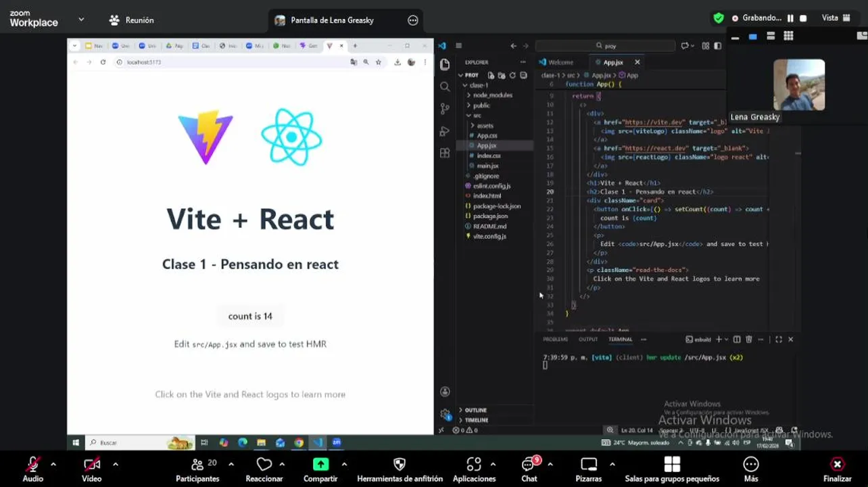Viewport: 868px width, 487px height.
Task: Bookmark the page with the star icon
Action: (379, 62)
